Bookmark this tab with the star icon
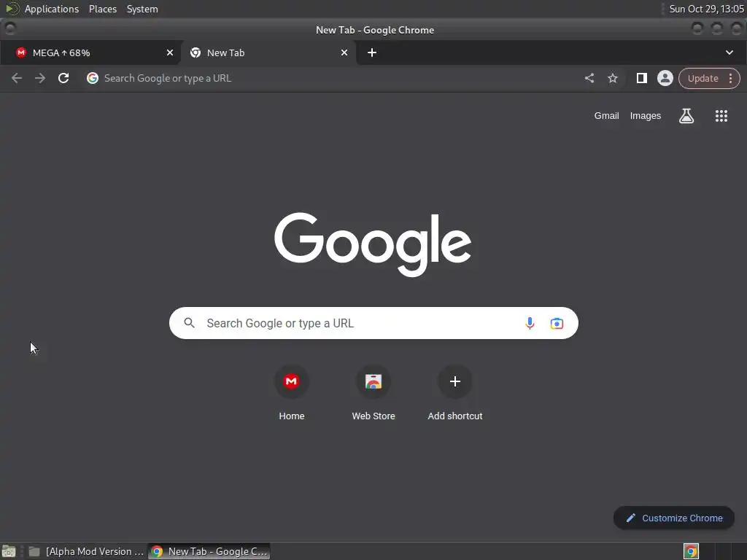 613,78
